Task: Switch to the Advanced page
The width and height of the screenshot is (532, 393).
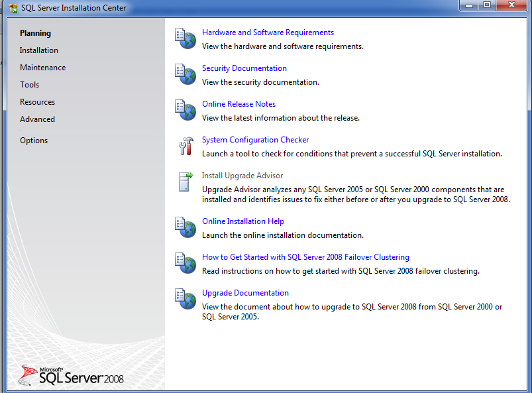Action: coord(37,119)
